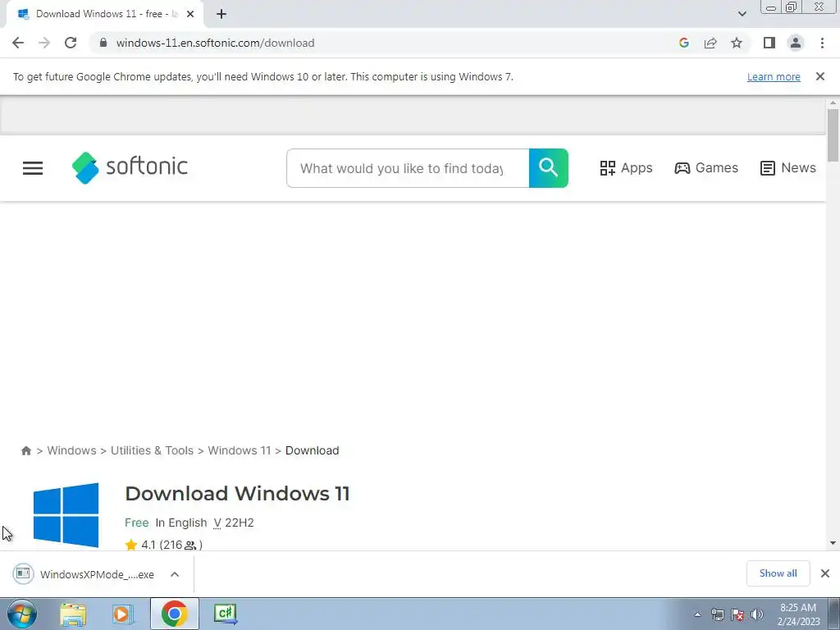Screen dimensions: 840x630
Task: View site information via the padlock icon
Action: tap(103, 43)
